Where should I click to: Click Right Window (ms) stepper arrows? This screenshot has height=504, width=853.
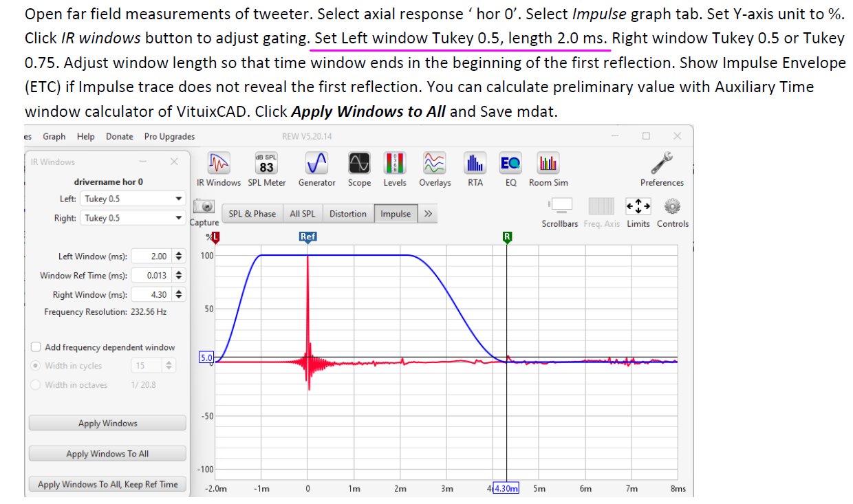tap(179, 295)
